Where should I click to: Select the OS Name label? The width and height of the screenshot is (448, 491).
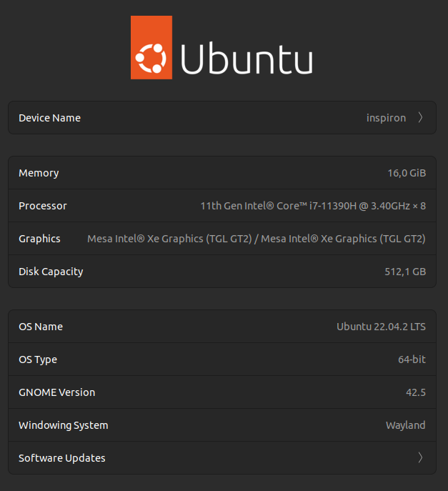tap(41, 327)
